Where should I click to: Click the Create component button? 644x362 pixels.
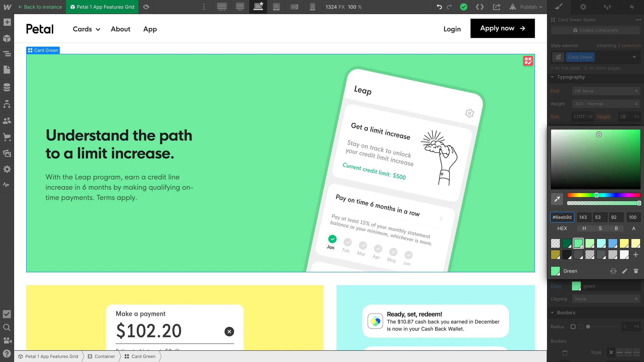pyautogui.click(x=595, y=30)
